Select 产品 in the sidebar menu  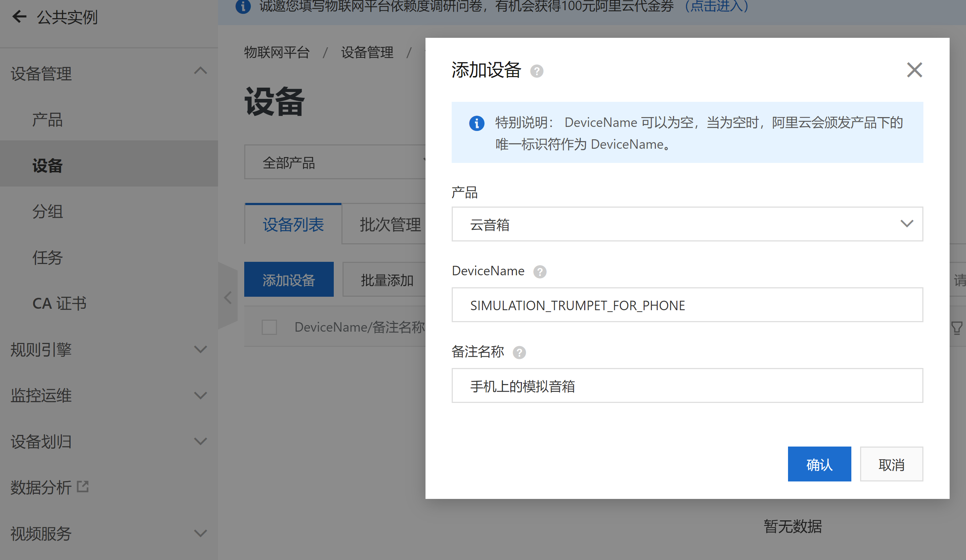tap(48, 120)
